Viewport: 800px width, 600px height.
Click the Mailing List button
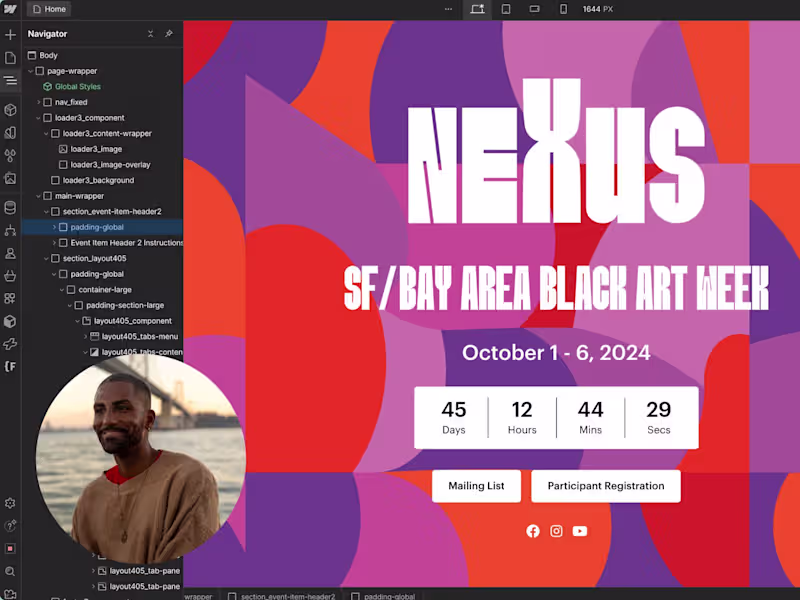(476, 486)
